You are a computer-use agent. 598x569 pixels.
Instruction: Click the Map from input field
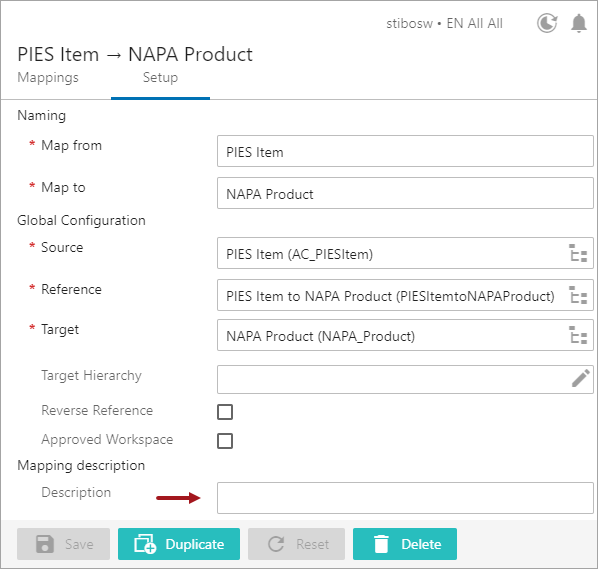[405, 151]
